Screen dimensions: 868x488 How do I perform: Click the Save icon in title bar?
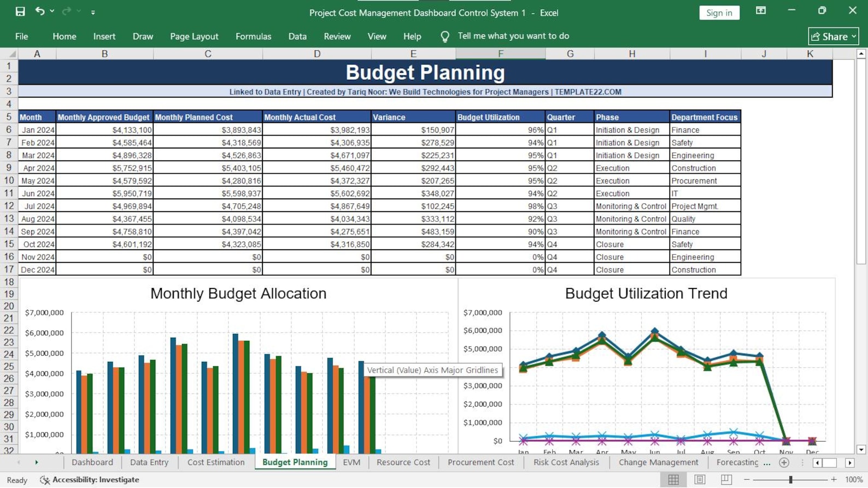coord(20,11)
